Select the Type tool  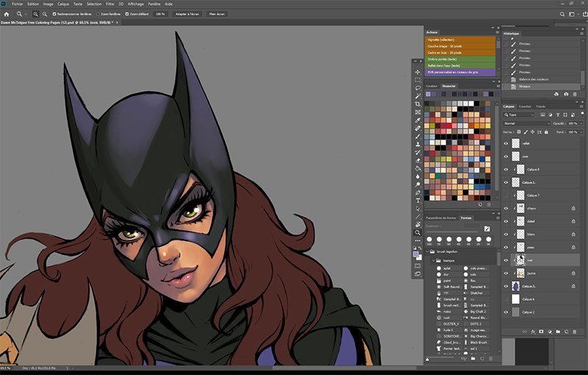click(x=417, y=201)
